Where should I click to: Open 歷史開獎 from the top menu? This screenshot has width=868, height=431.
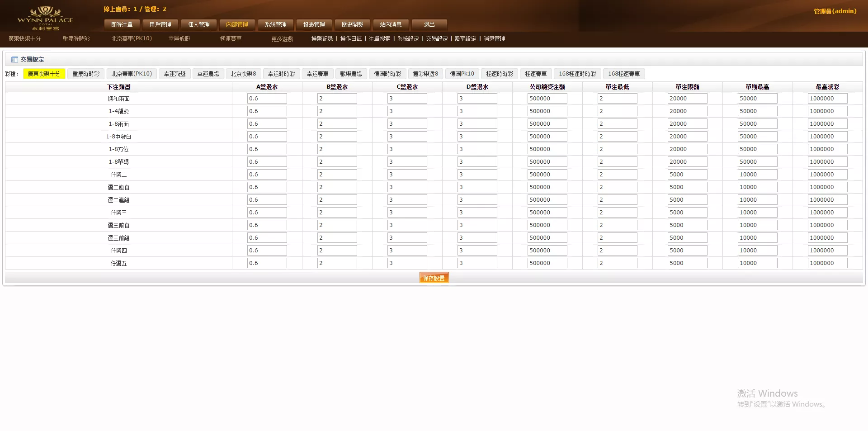coord(352,25)
